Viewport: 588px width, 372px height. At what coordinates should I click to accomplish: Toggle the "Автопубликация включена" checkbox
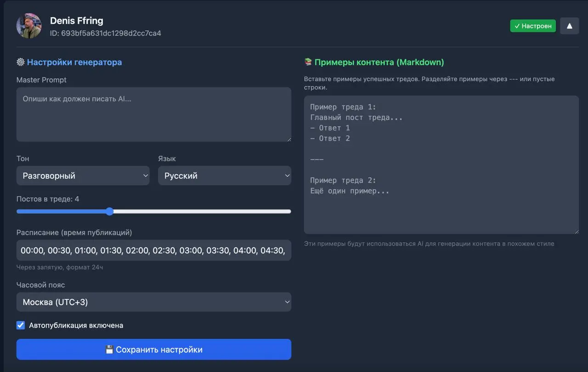pos(21,325)
